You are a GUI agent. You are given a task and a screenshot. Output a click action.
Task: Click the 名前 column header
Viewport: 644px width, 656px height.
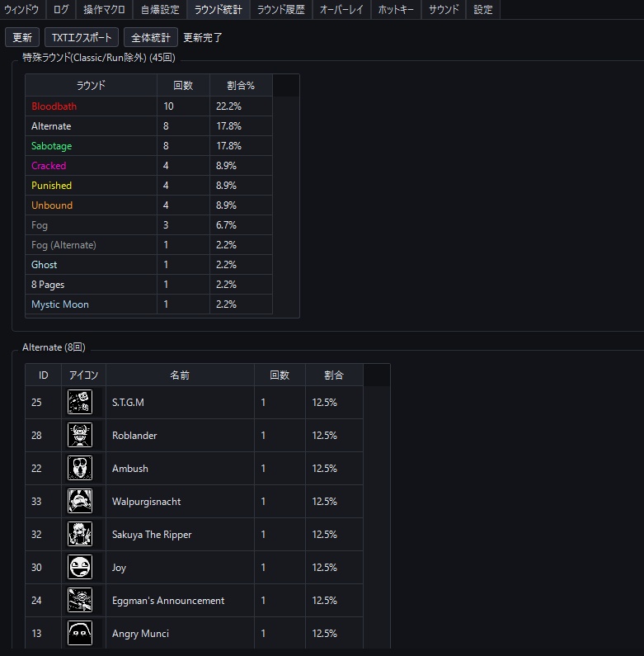(180, 375)
